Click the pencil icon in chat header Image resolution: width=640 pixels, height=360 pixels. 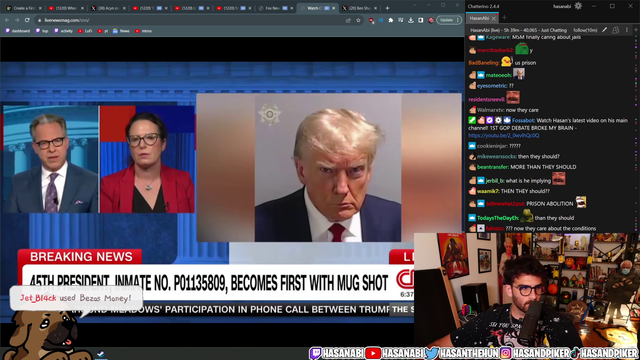click(604, 30)
